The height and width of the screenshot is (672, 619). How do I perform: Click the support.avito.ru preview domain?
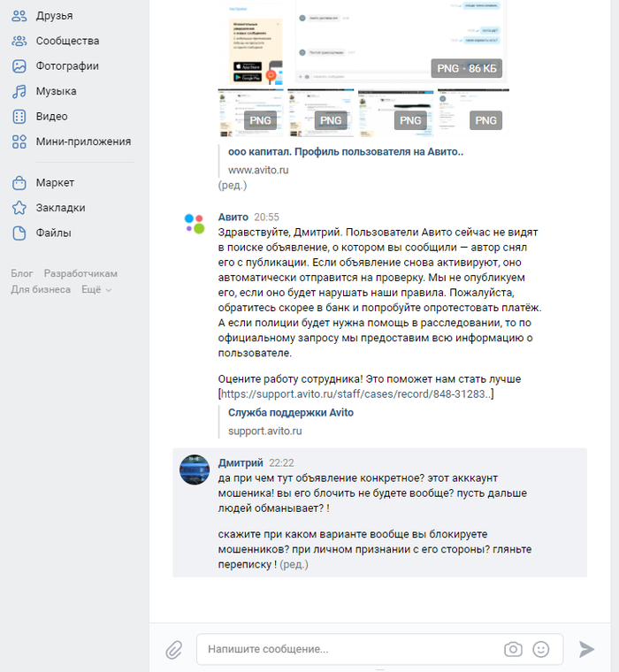[x=265, y=431]
